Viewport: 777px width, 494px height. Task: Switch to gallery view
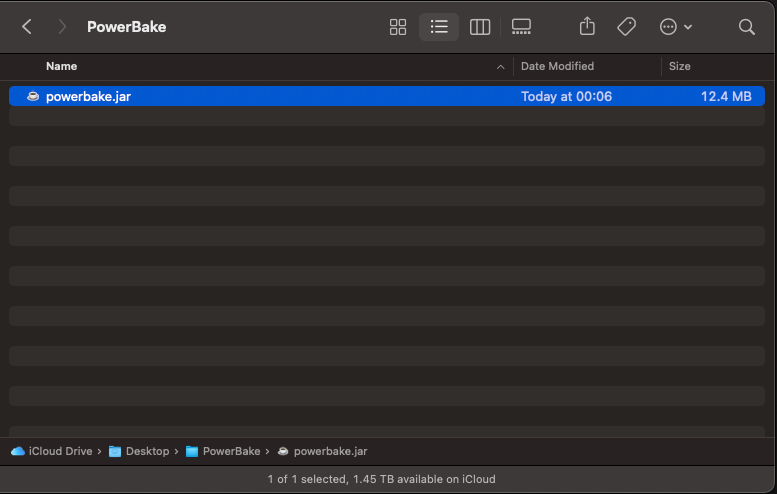[x=521, y=27]
